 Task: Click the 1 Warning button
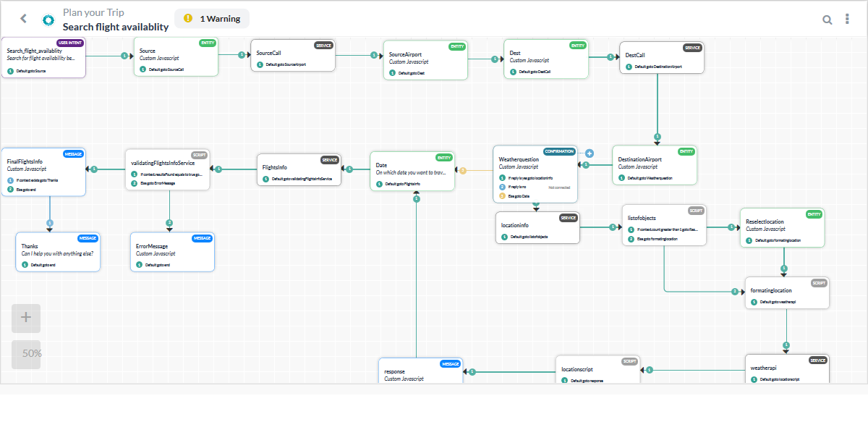[x=212, y=18]
